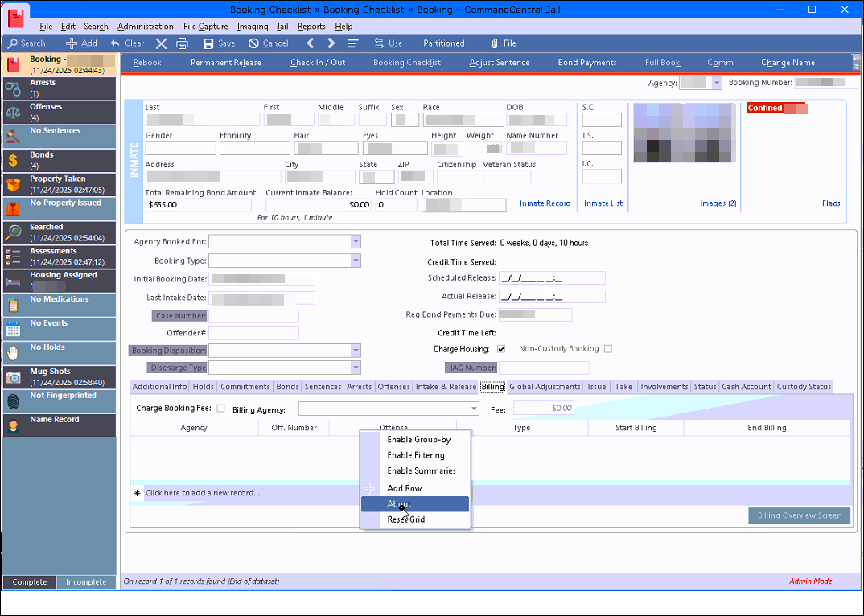Expand the Booking Type dropdown

pyautogui.click(x=356, y=261)
